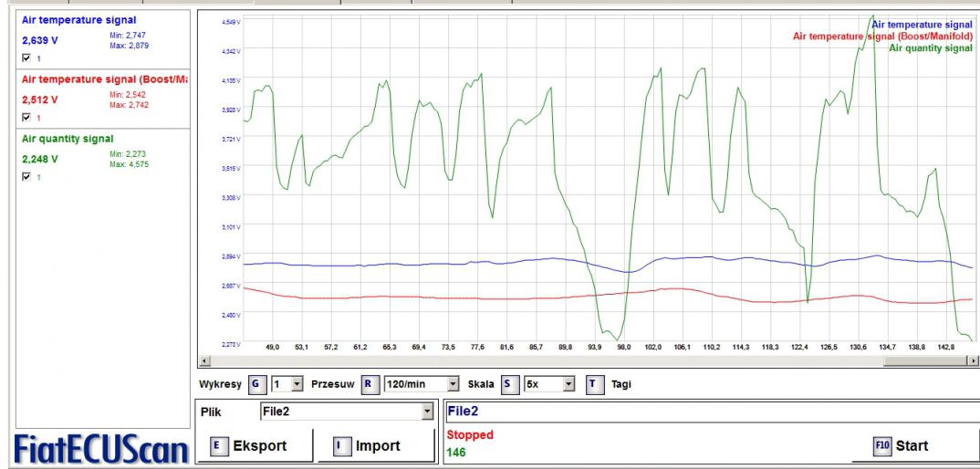Viewport: 980px width, 469px height.
Task: Toggle the Air quantity signal checkbox
Action: pyautogui.click(x=26, y=177)
